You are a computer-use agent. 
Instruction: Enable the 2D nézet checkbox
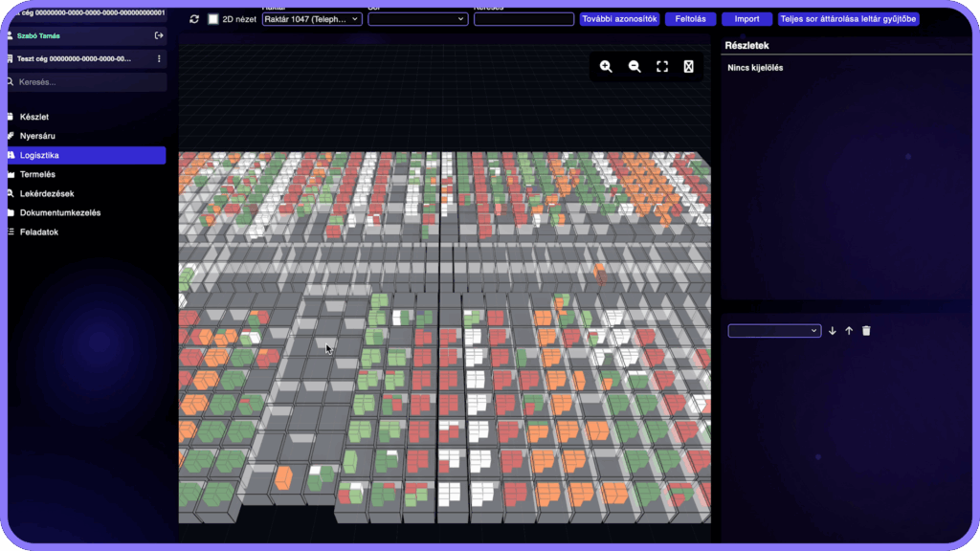(213, 19)
